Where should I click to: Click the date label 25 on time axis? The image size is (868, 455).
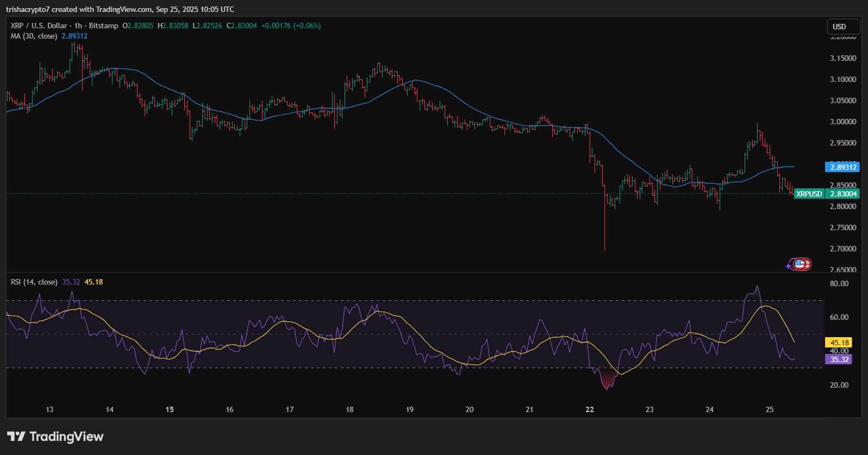pyautogui.click(x=770, y=409)
